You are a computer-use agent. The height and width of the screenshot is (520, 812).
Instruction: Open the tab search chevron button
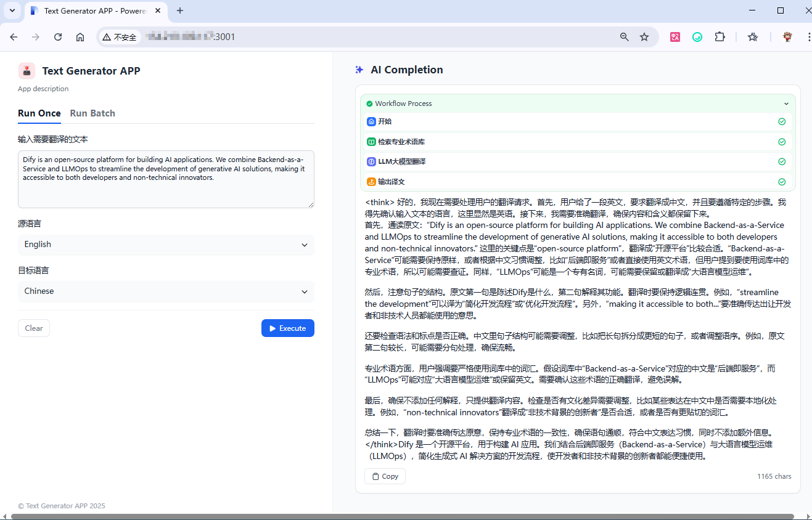[x=12, y=10]
